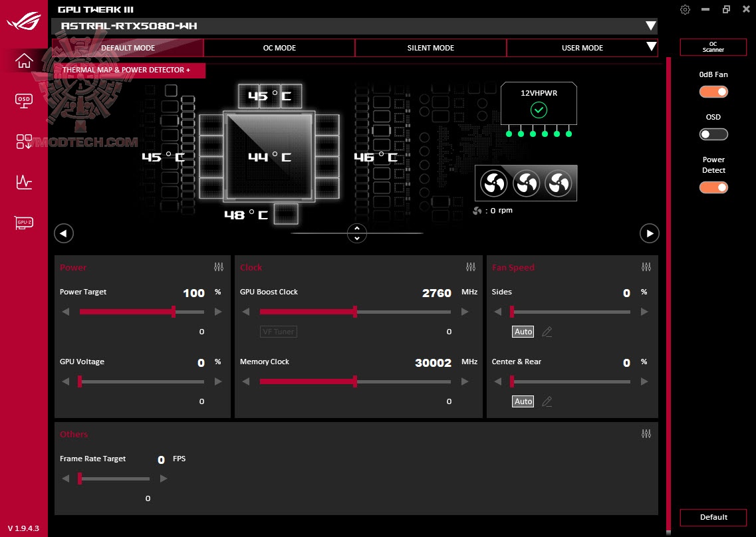This screenshot has width=756, height=537.
Task: Open the VF Tuner button
Action: [x=278, y=332]
